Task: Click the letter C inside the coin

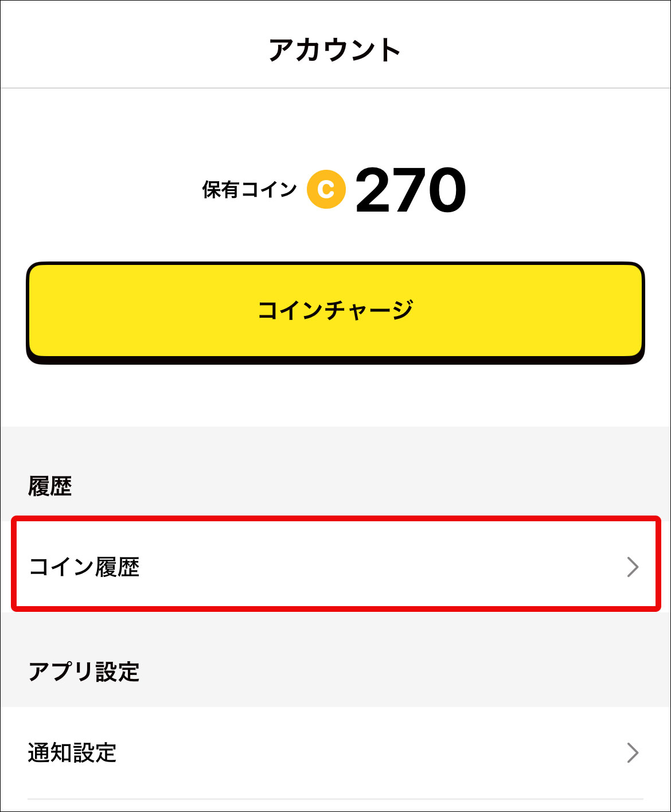Action: [326, 189]
